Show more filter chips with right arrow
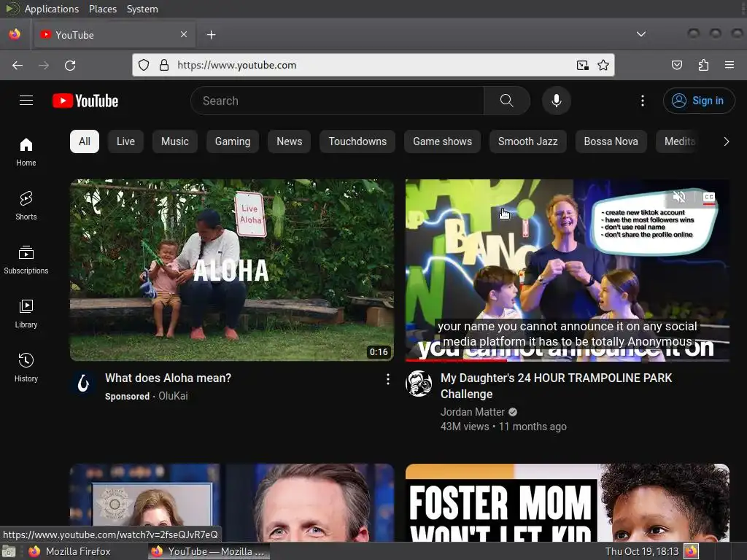The width and height of the screenshot is (747, 560). (726, 141)
